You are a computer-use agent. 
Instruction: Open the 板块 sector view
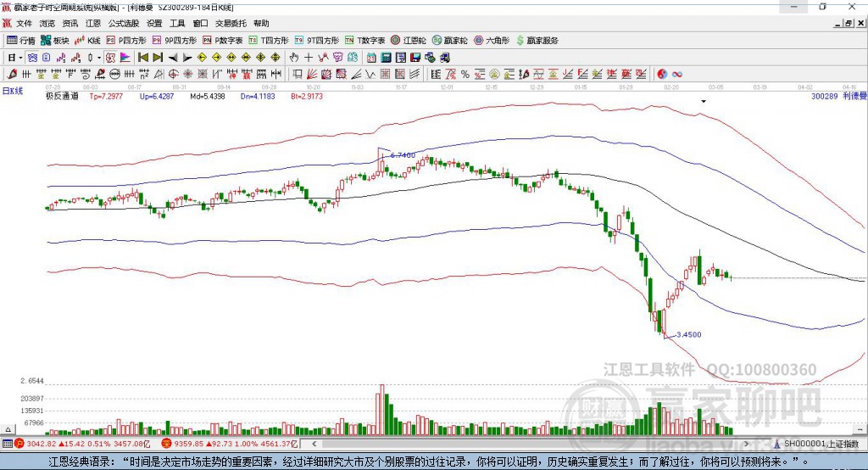[55, 41]
